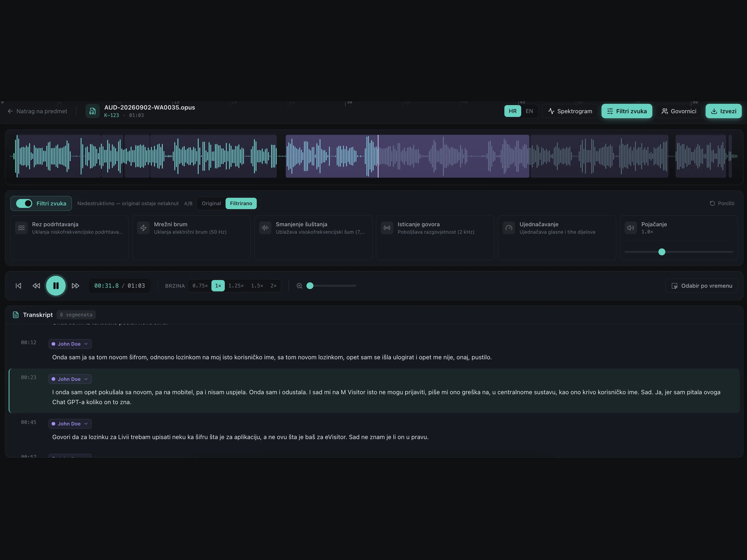The image size is (747, 560).
Task: Click the rewind playback icon
Action: tap(36, 285)
